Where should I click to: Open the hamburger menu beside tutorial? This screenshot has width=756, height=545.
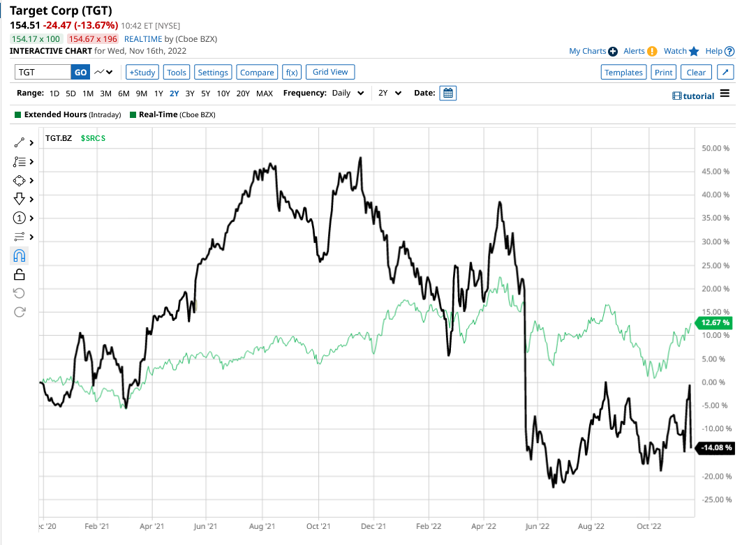(x=725, y=94)
